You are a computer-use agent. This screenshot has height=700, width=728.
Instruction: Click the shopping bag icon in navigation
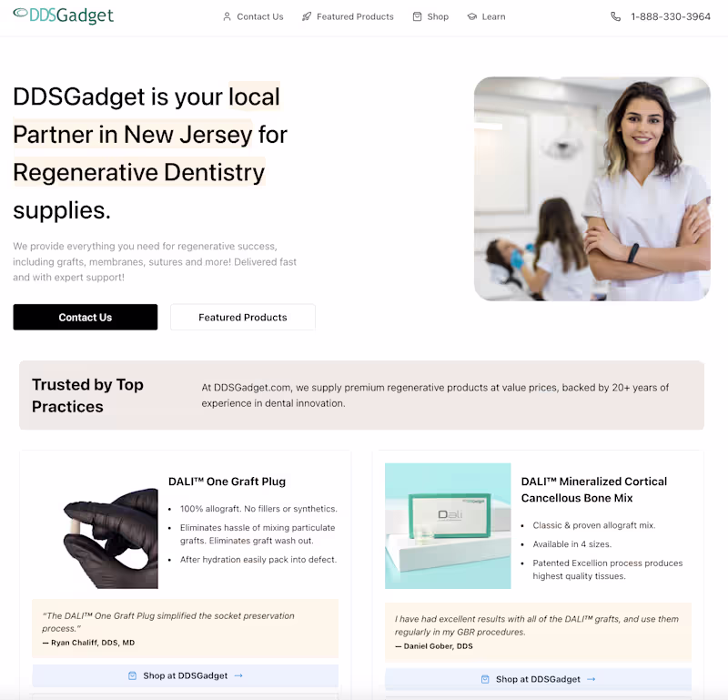(x=417, y=16)
